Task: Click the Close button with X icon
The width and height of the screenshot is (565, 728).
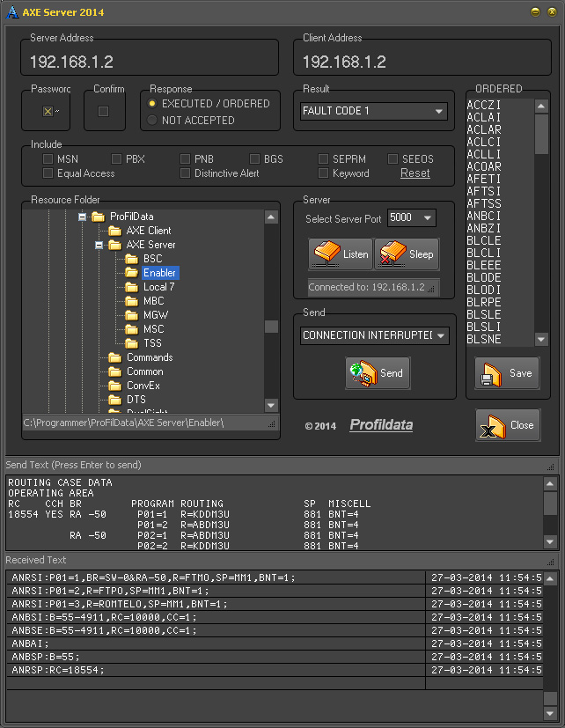Action: click(x=508, y=425)
